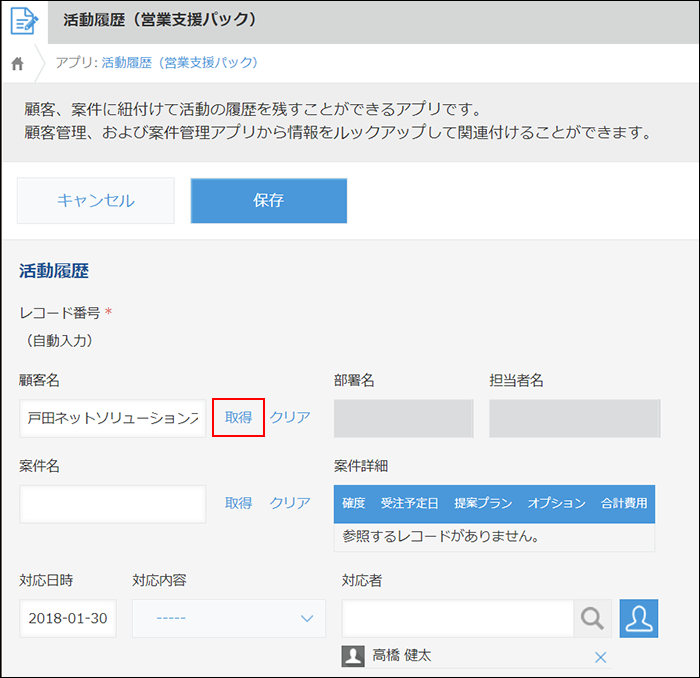
Task: Click the 参照するレコードがありません message
Action: (441, 536)
